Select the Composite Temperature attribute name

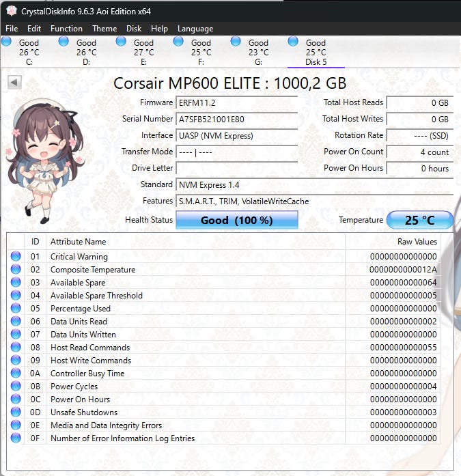tap(93, 270)
